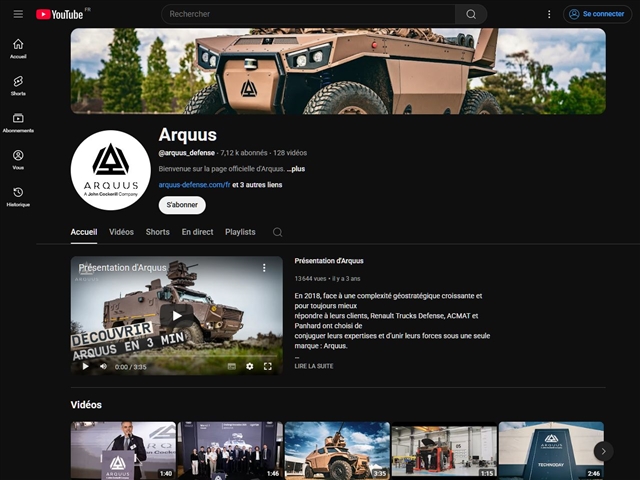Expand channel description with ...plus
Image resolution: width=640 pixels, height=480 pixels.
[296, 169]
